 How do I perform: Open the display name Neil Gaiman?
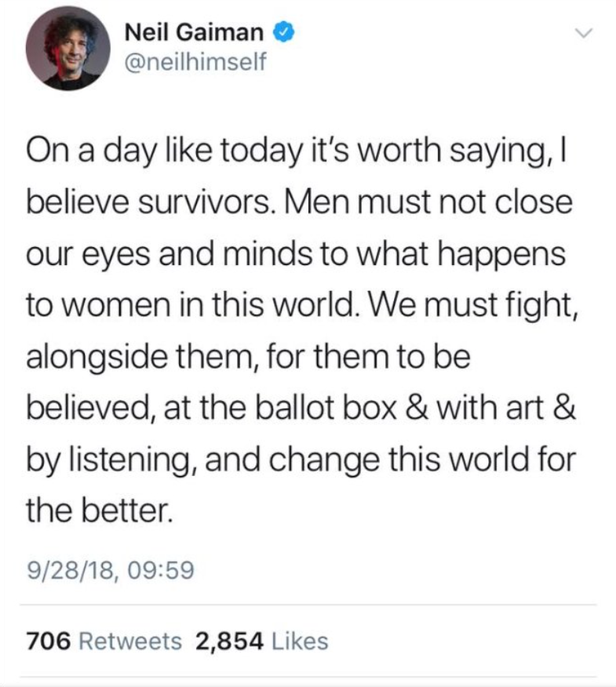click(x=194, y=32)
